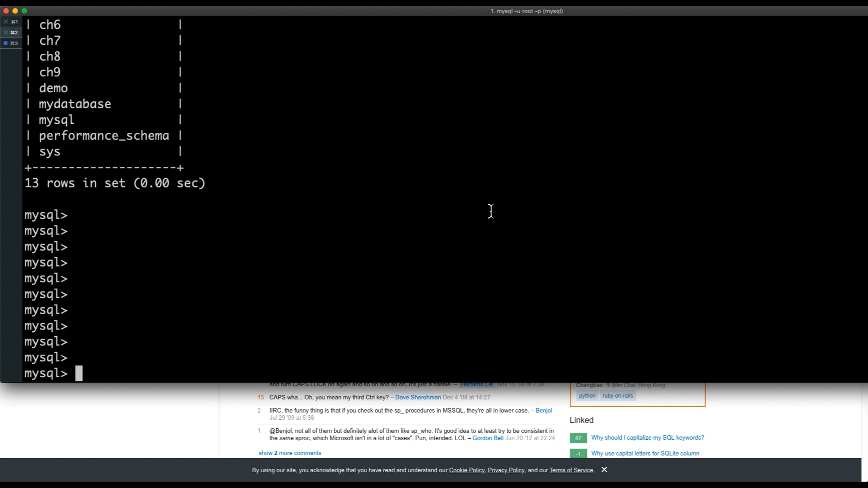Dismiss the cookie notice via its X icon

click(x=604, y=470)
